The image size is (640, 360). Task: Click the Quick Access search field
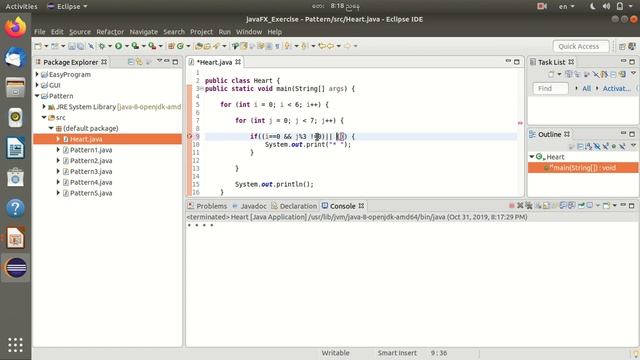click(581, 46)
